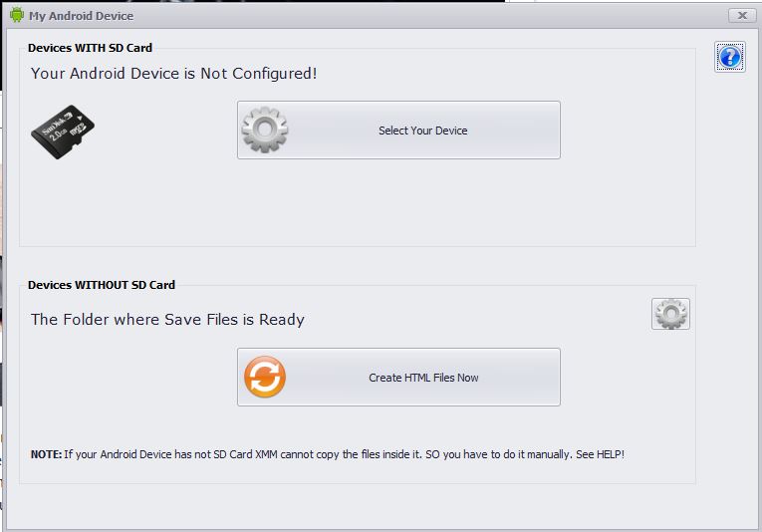
Task: Click "The Folder where Save Files is Ready" text
Action: [x=167, y=320]
